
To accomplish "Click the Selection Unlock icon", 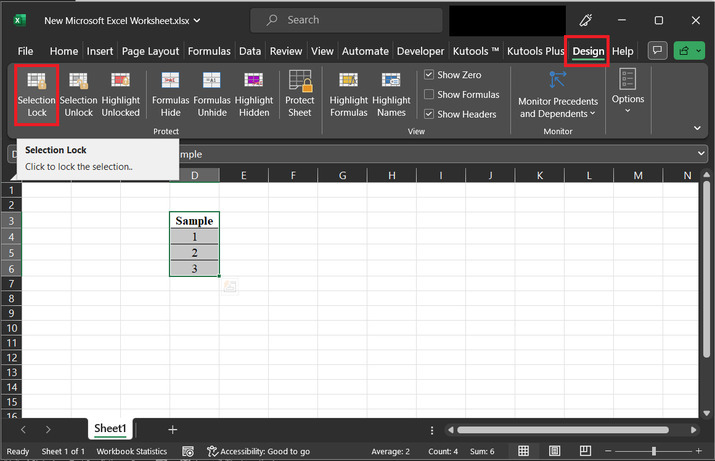I will click(x=78, y=94).
